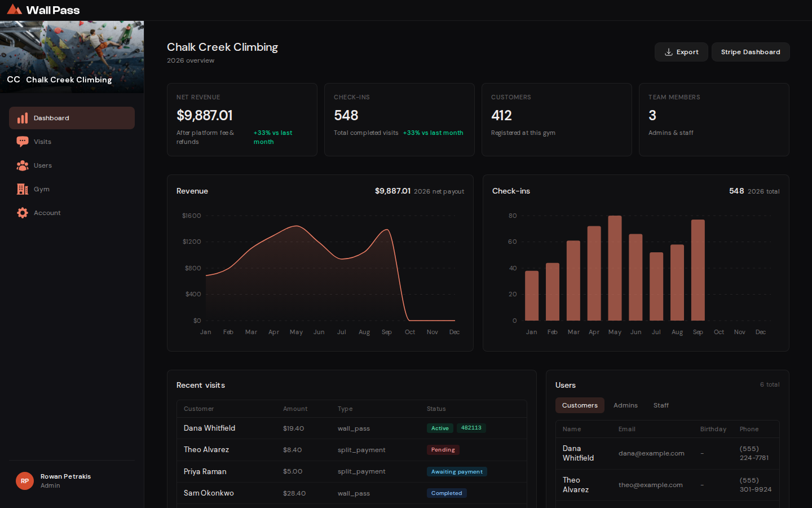This screenshot has height=508, width=812.
Task: Click the Gym building icon
Action: (x=23, y=189)
